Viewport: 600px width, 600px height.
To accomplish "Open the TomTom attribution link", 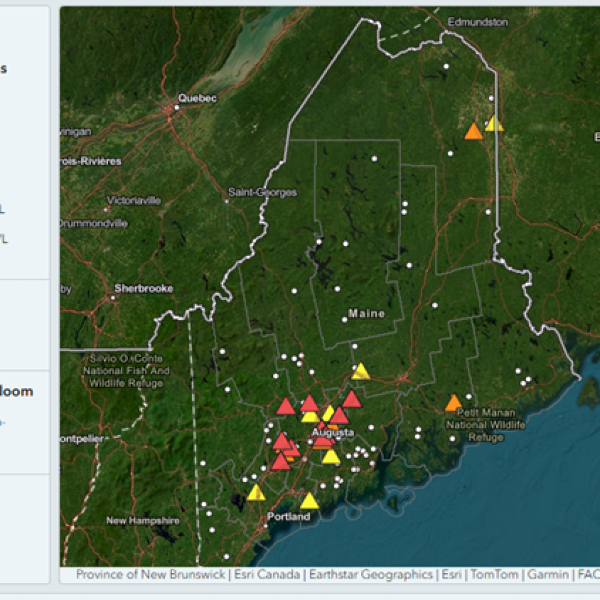I will tap(494, 574).
